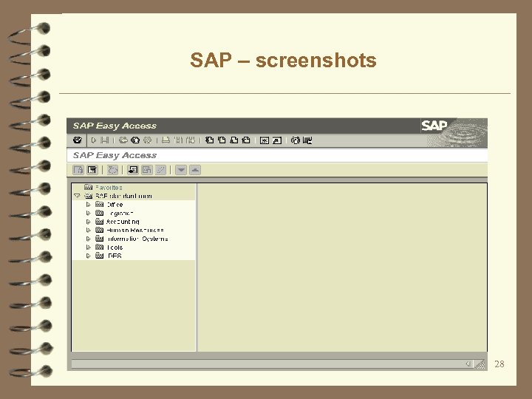This screenshot has height=399, width=532.
Task: Click the Add to Favorites icon
Action: point(133,170)
